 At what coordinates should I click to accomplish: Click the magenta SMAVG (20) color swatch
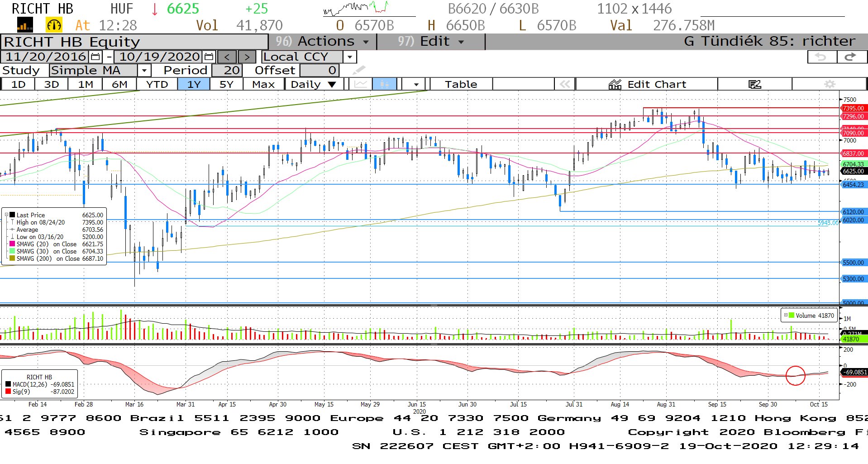click(13, 244)
